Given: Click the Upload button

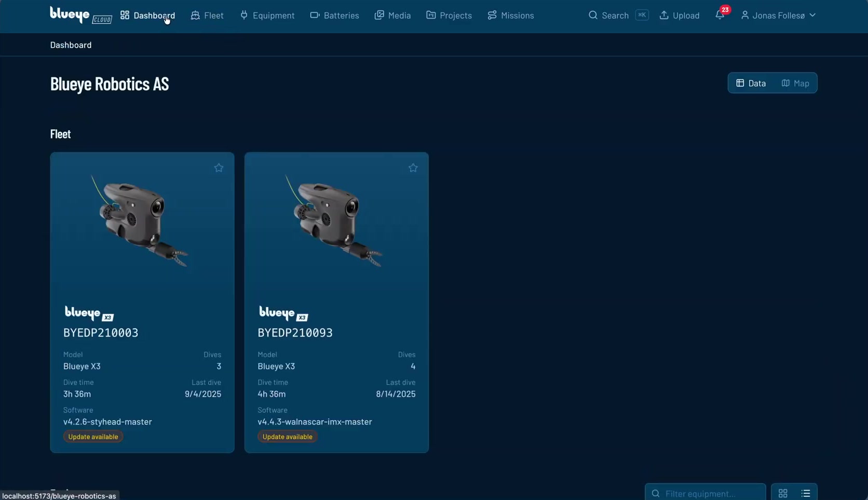Looking at the screenshot, I should [x=680, y=16].
